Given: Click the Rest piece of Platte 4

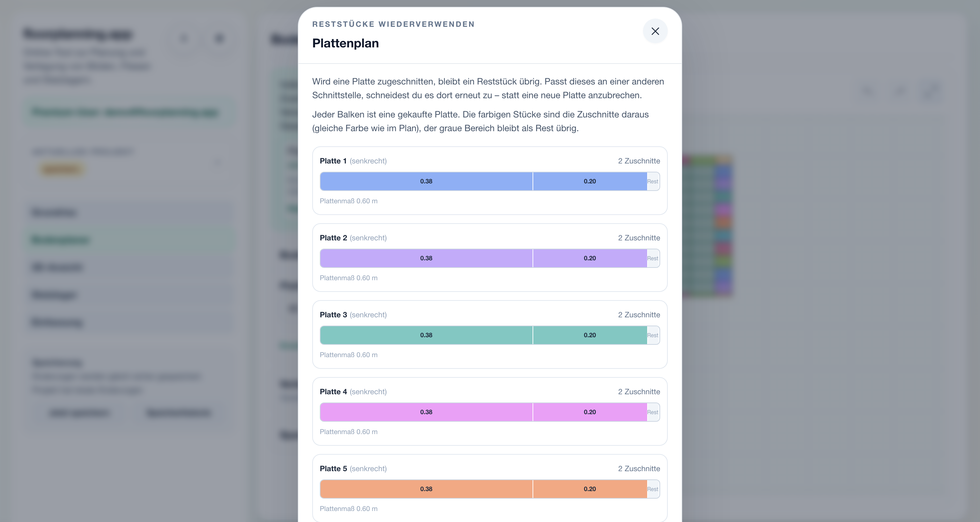Looking at the screenshot, I should tap(653, 412).
